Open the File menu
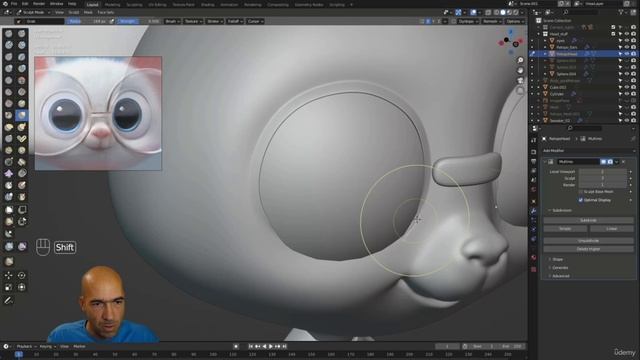Viewport: 640px width, 360px height. [x=14, y=4]
